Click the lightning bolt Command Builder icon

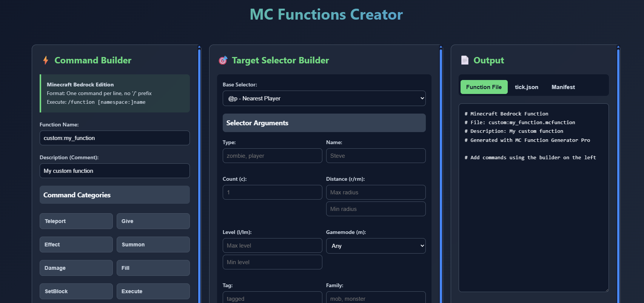tap(46, 60)
